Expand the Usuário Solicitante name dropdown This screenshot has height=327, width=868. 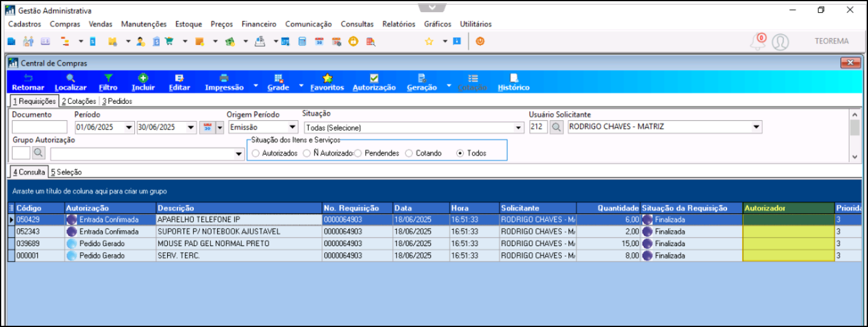(757, 127)
